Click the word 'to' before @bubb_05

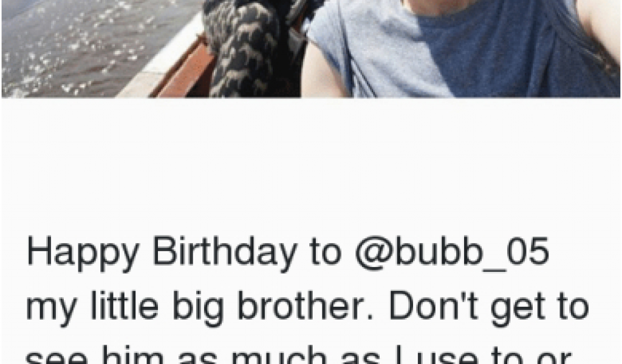(326, 252)
